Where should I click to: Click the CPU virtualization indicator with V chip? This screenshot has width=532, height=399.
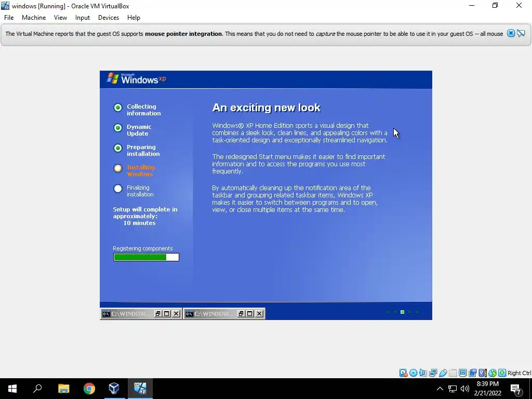pos(482,373)
